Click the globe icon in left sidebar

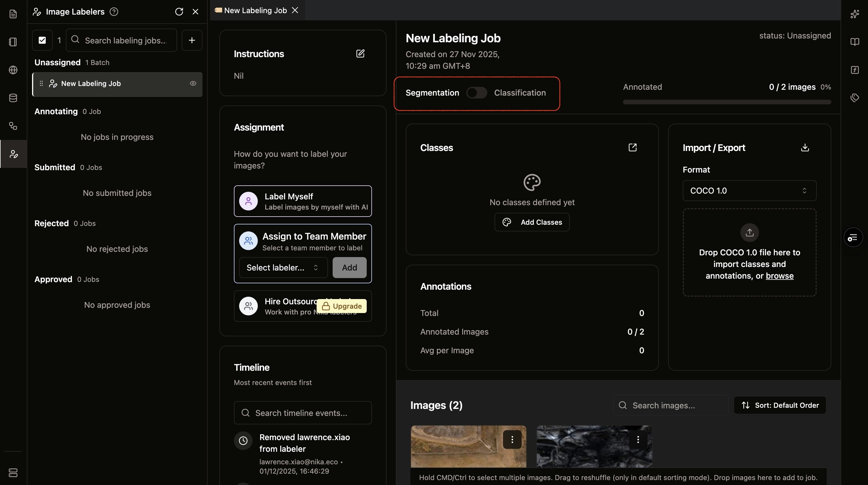click(x=13, y=70)
